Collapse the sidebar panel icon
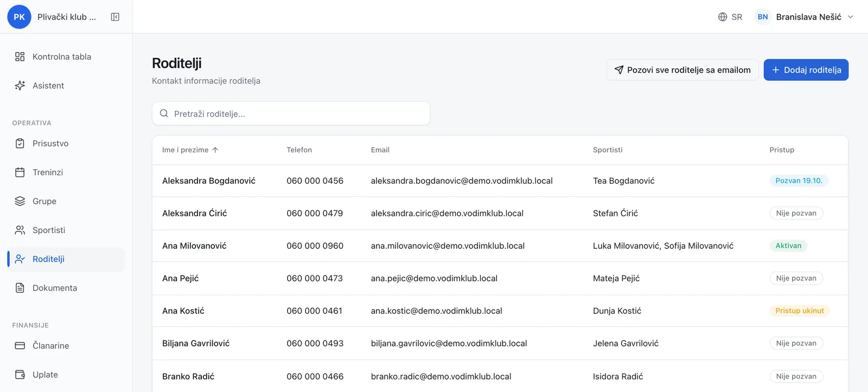The image size is (868, 392). (x=115, y=17)
